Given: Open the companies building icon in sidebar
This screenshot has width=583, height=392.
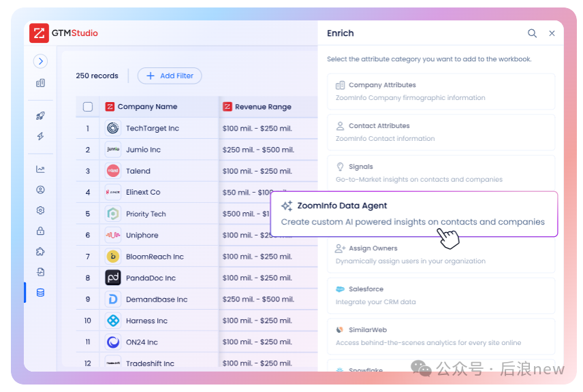Looking at the screenshot, I should point(41,83).
